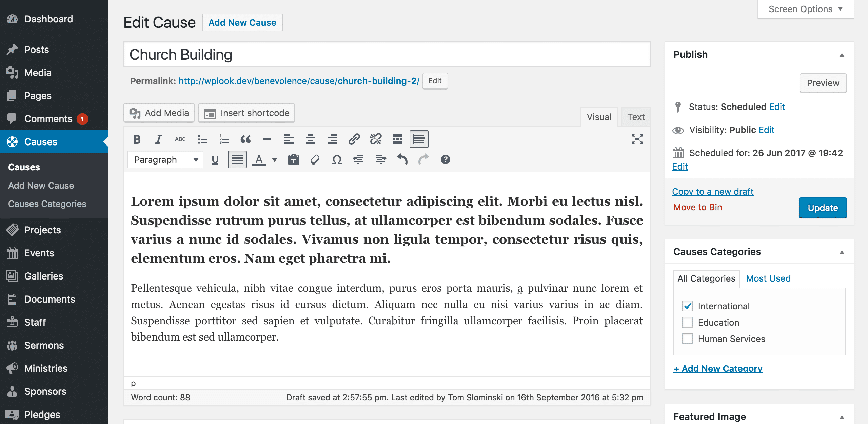Open the Paragraph format dropdown
The image size is (868, 424).
165,159
